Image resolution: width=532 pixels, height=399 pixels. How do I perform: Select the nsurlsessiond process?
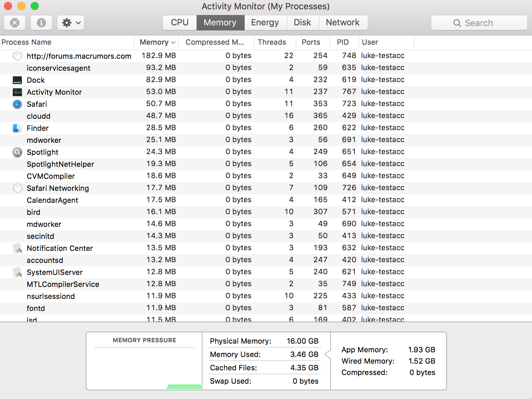coord(266,296)
